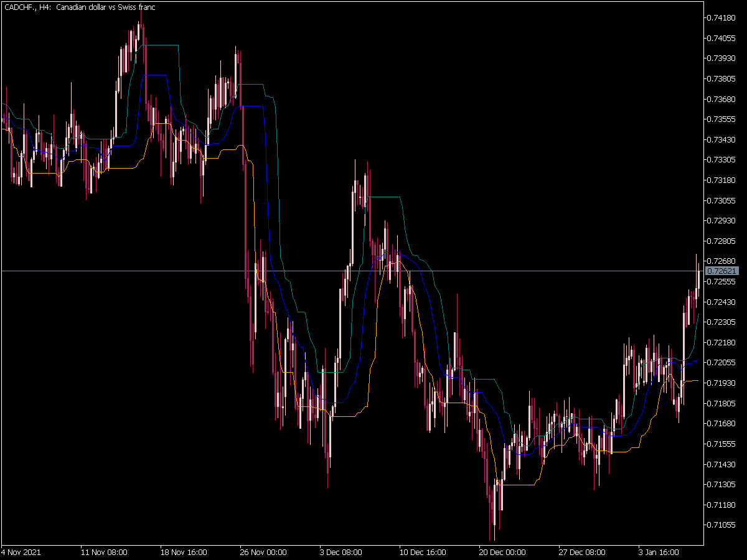Click the 3 Jan 16:00 time label
The width and height of the screenshot is (747, 560).
pyautogui.click(x=660, y=553)
